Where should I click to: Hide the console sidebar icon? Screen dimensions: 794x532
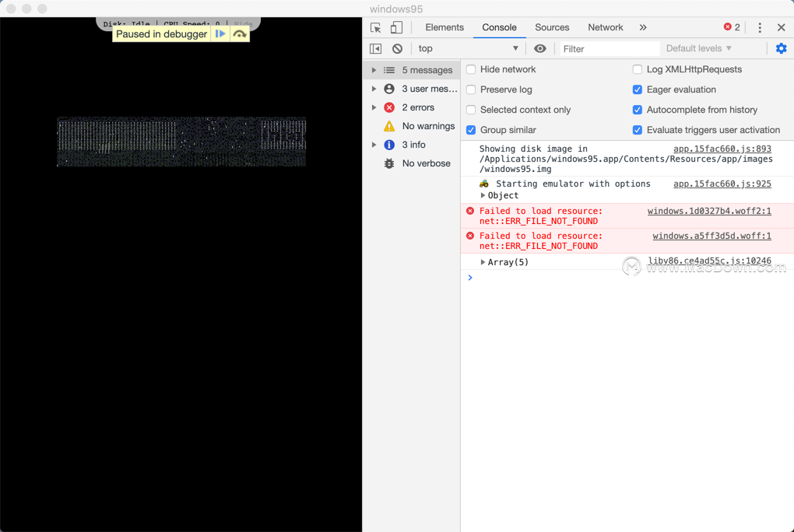(376, 48)
